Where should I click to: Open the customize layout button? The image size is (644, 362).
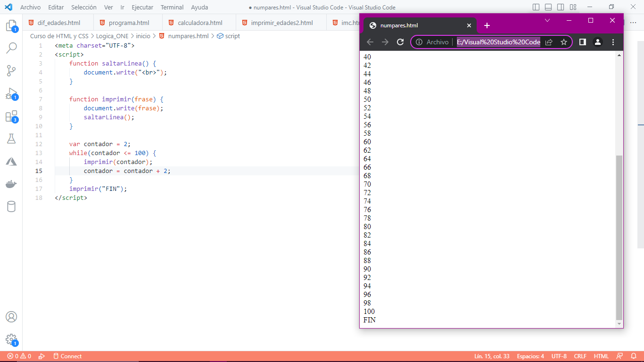tap(573, 7)
